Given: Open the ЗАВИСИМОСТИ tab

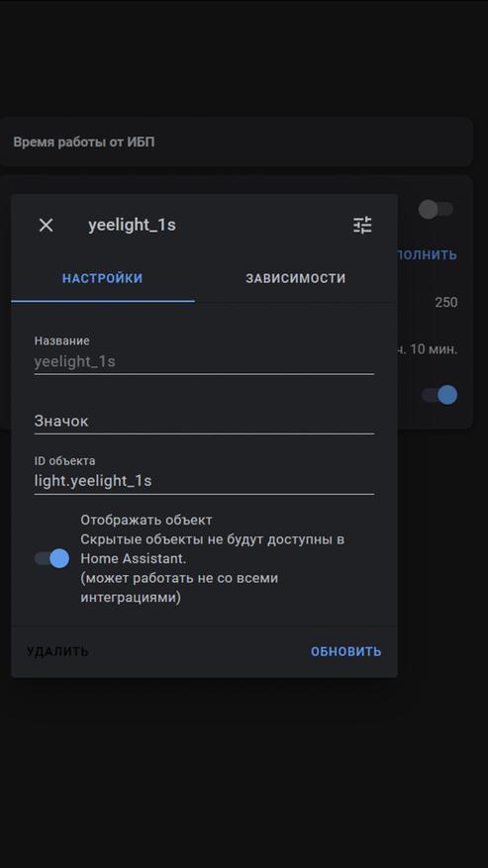Looking at the screenshot, I should pos(296,278).
